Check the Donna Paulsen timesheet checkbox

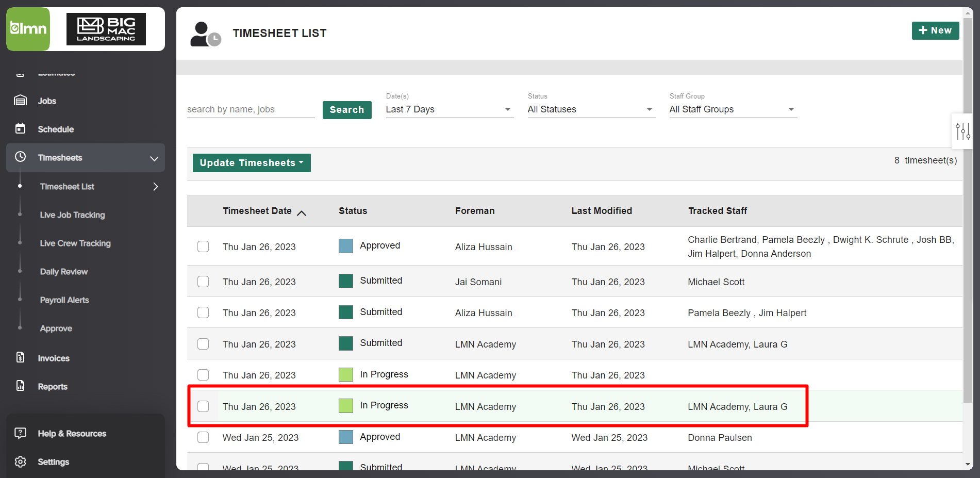click(x=203, y=437)
